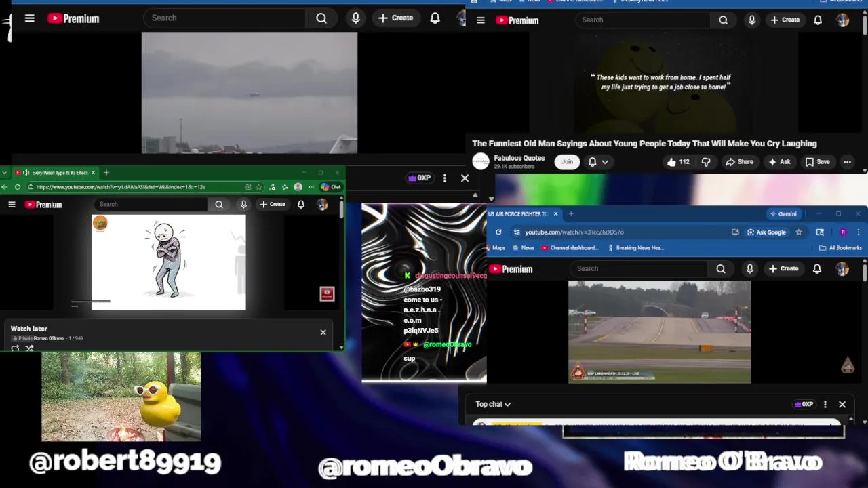
Task: Open account avatar in Fabulous Quotes window
Action: [842, 20]
